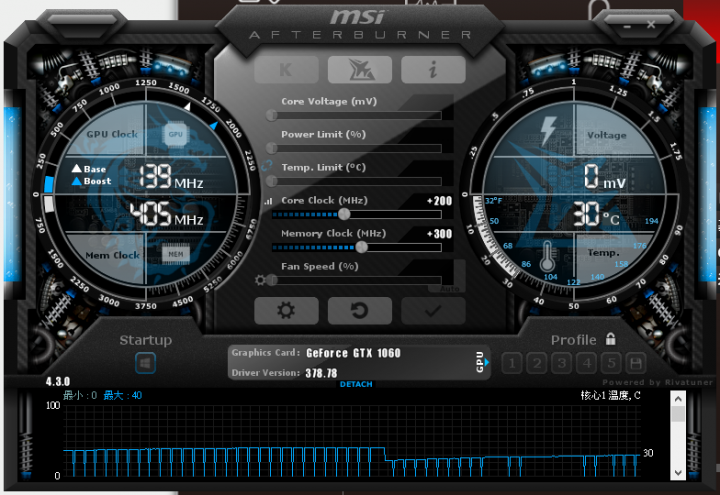Click the Powered by Rivatuner text

tap(657, 382)
